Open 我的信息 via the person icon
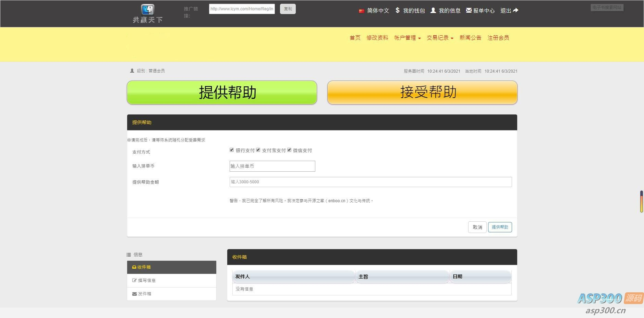 tap(433, 10)
